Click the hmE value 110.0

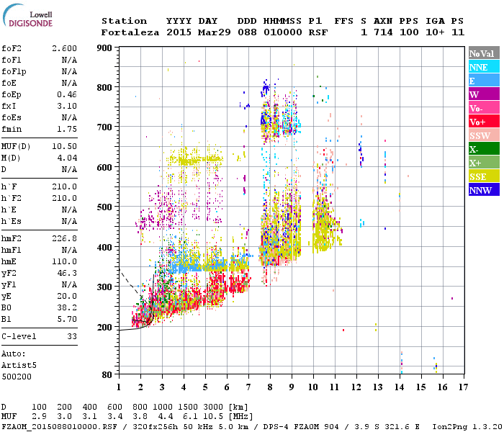coord(64,261)
